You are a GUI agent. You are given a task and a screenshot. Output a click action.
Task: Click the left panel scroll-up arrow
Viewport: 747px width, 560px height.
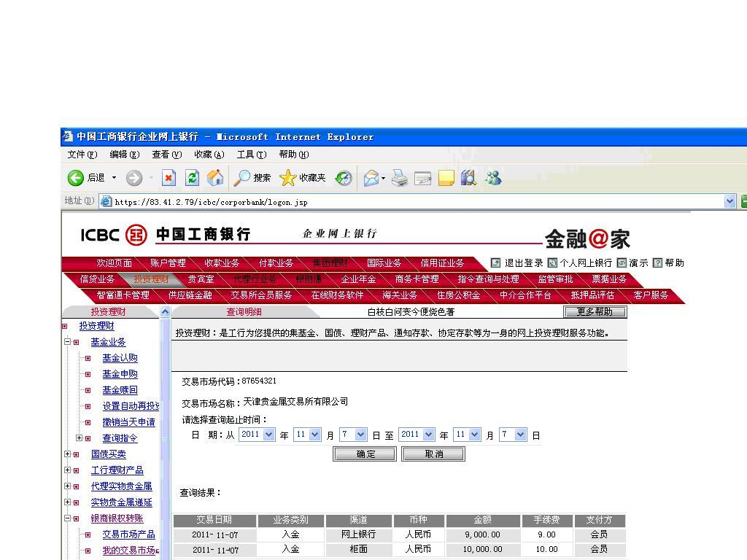point(166,312)
